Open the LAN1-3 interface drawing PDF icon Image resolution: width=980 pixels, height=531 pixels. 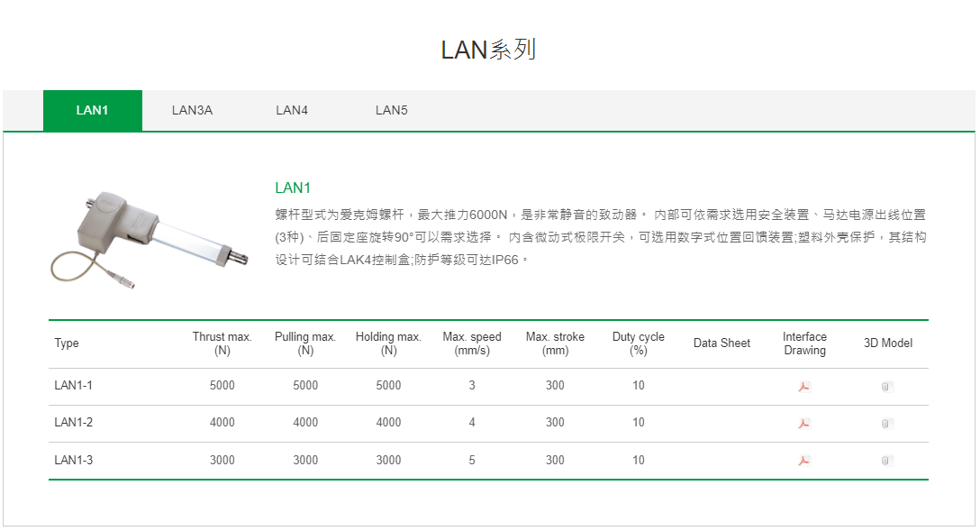tap(803, 461)
